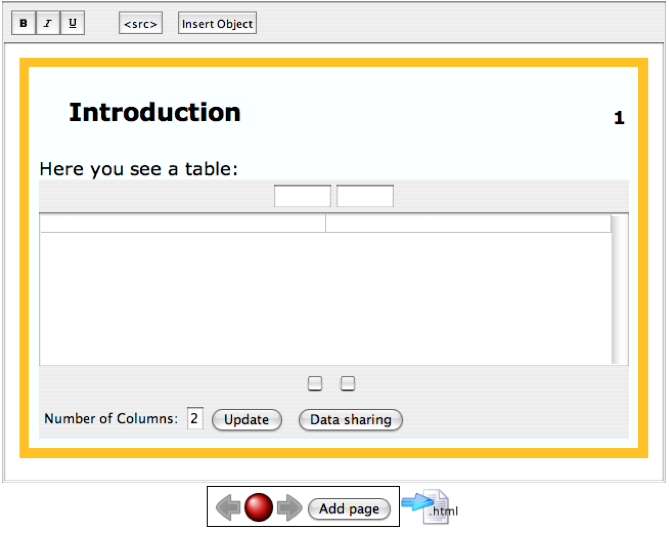Click the second column header input field
The height and width of the screenshot is (535, 669).
[x=365, y=196]
